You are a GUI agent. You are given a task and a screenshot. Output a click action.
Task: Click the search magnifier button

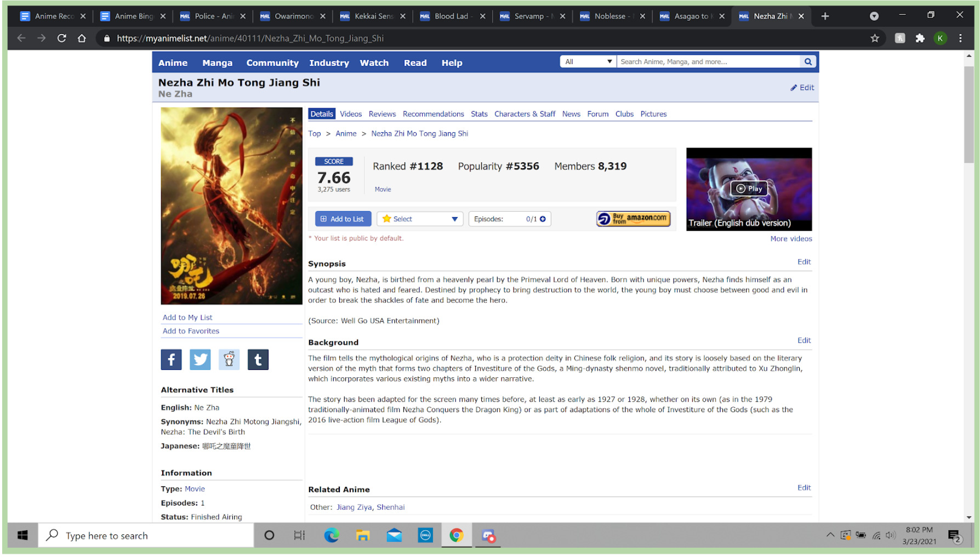tap(808, 62)
